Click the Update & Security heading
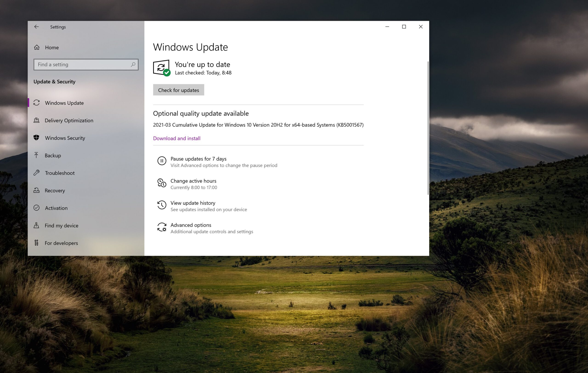Screen dimensions: 588x373 pyautogui.click(x=54, y=82)
